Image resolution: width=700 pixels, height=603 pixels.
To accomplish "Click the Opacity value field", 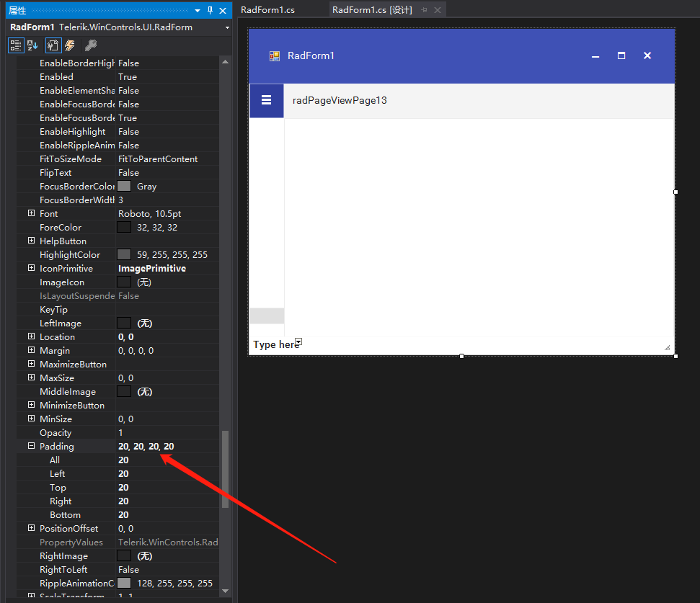I will (x=167, y=433).
